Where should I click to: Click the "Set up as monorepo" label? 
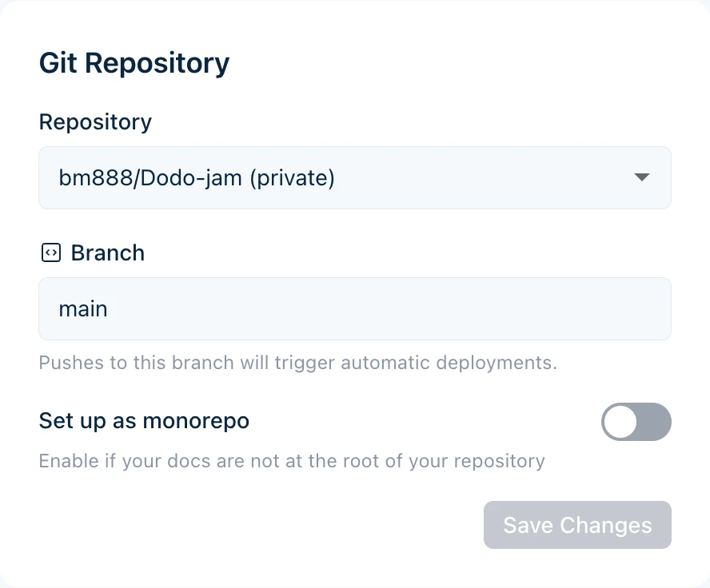pos(144,421)
